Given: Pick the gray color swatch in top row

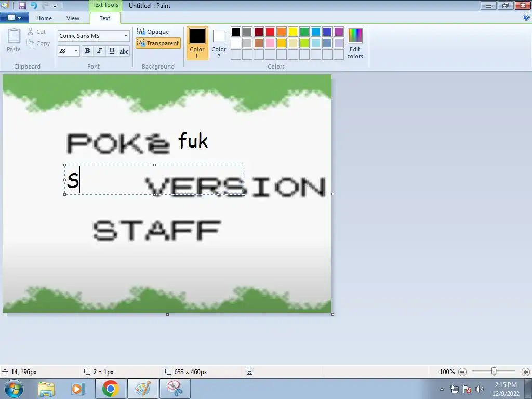Looking at the screenshot, I should tap(247, 32).
